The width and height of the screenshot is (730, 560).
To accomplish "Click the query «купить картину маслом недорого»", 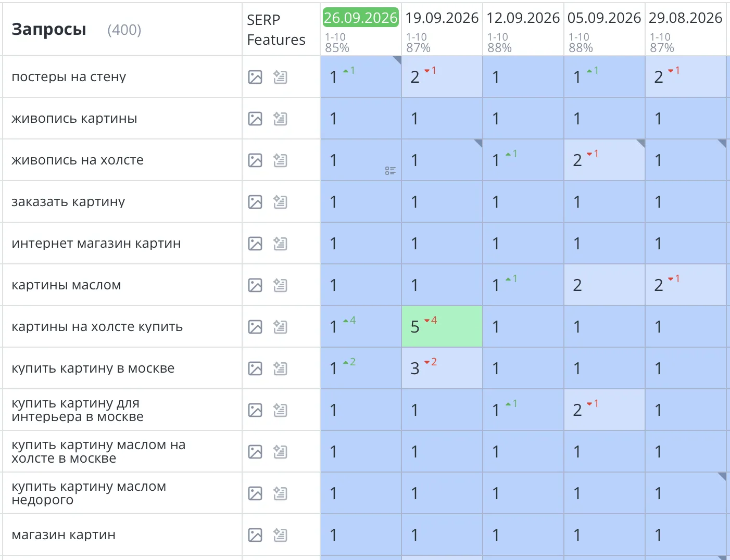I will [89, 493].
